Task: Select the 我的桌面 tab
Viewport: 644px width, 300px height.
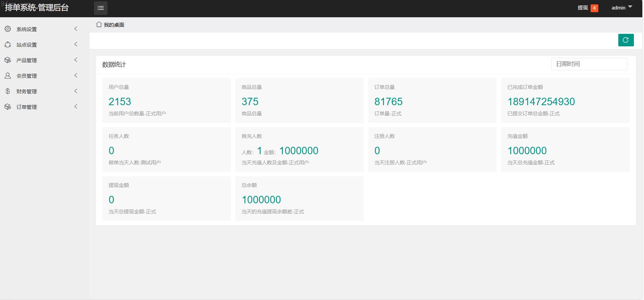Action: [x=114, y=25]
